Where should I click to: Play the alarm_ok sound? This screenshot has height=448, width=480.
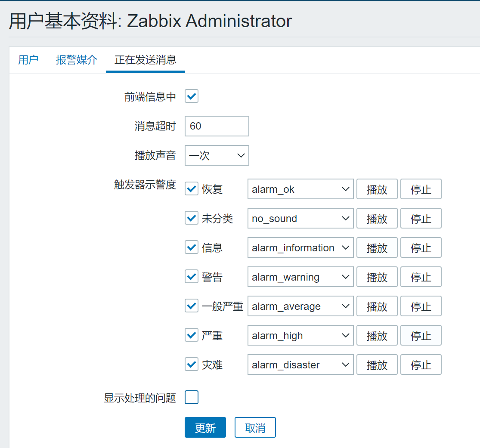tap(377, 189)
